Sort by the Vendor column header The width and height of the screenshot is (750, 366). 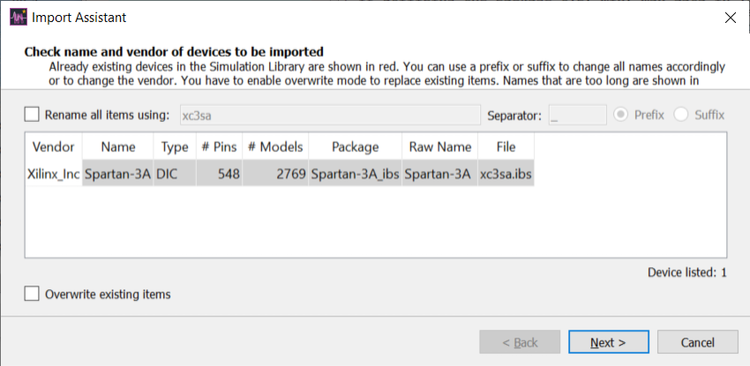pos(54,147)
